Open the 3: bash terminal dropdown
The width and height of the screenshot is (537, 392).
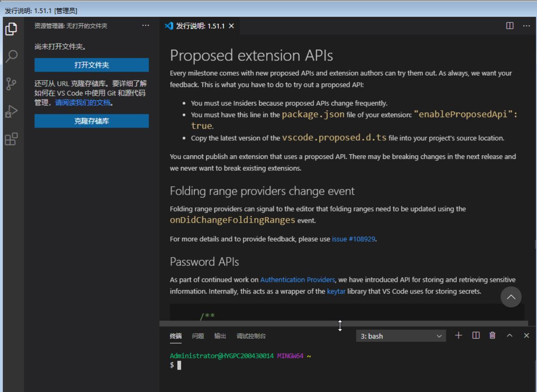click(400, 335)
